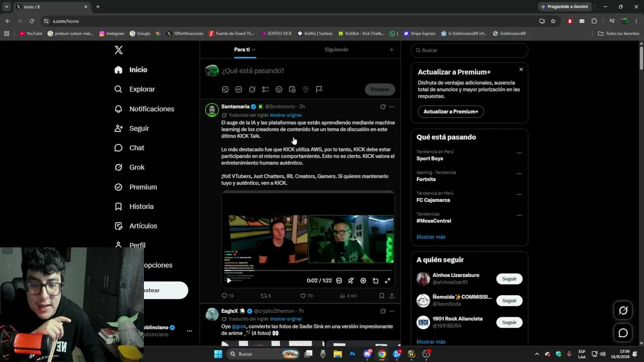The image size is (644, 362).
Task: Attach an image to the new post
Action: (225, 89)
